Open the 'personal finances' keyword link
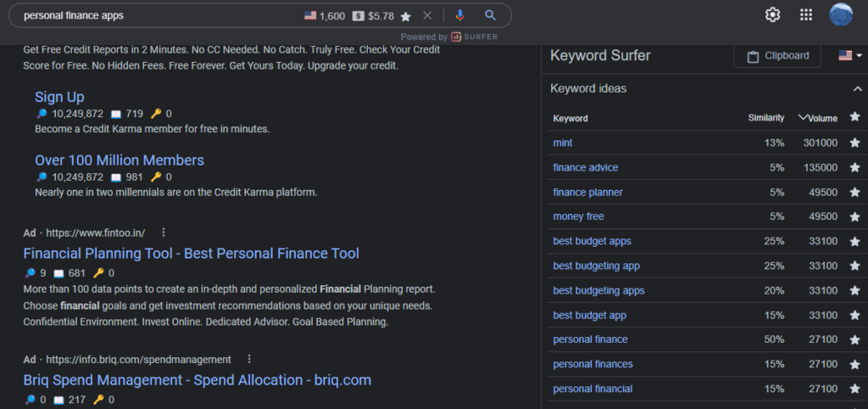This screenshot has height=409, width=868. 593,365
